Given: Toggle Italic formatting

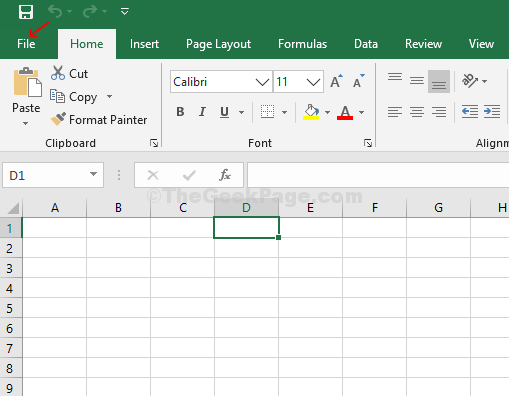Looking at the screenshot, I should click(202, 112).
